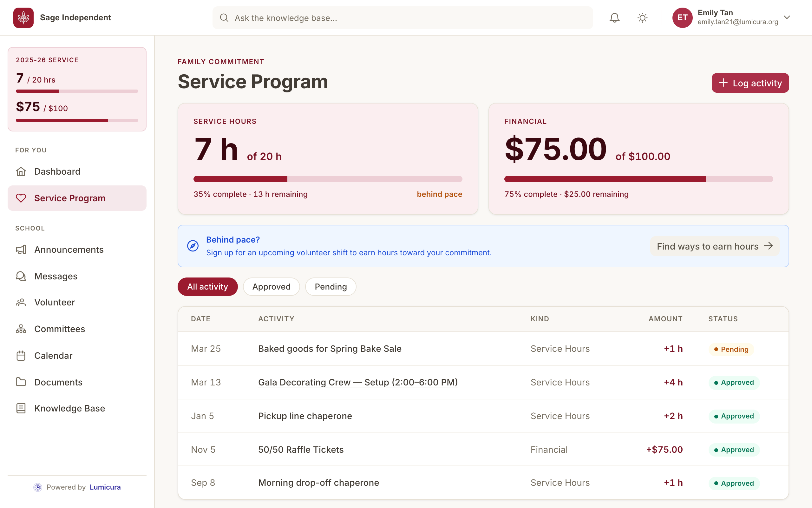Open Volunteer people icon
Image resolution: width=812 pixels, height=508 pixels.
pyautogui.click(x=21, y=302)
